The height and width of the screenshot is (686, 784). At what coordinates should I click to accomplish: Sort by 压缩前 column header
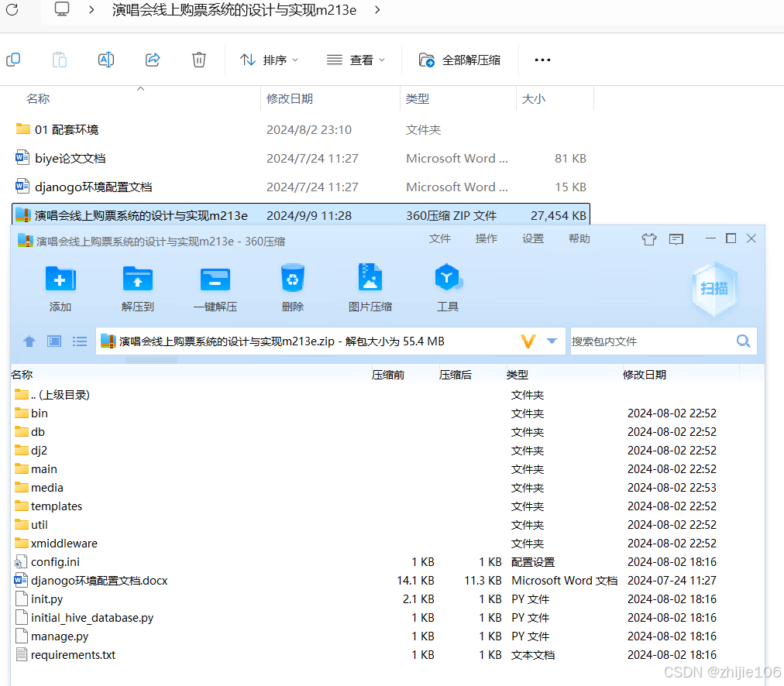tap(388, 375)
